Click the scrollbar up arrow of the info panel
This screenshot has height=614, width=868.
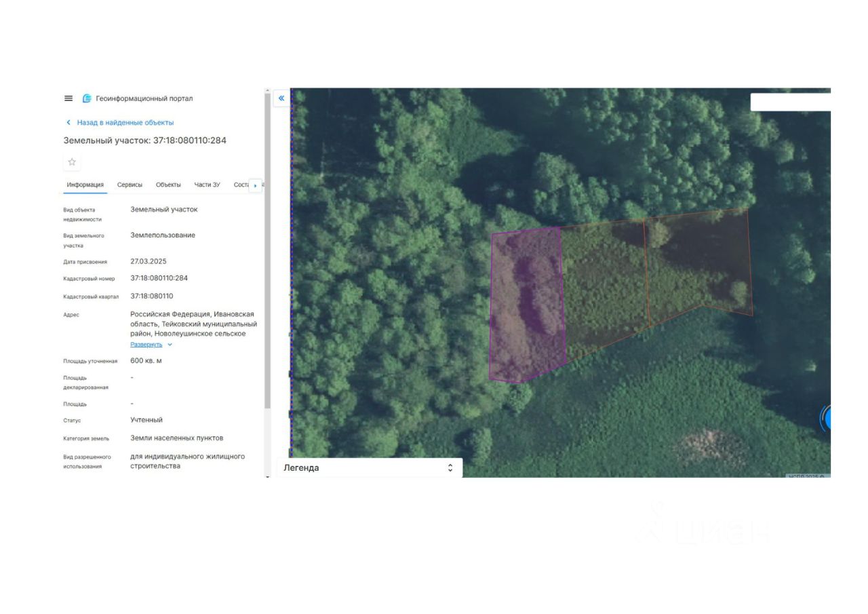point(267,90)
